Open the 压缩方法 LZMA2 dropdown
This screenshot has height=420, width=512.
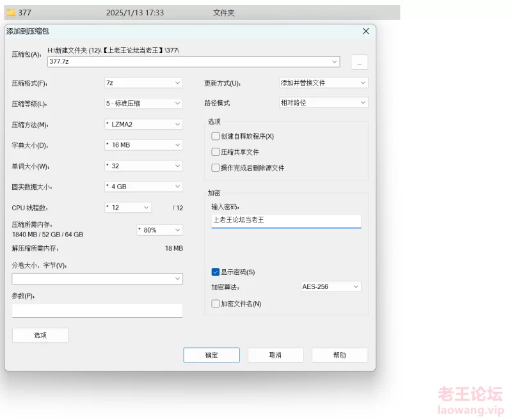pos(143,124)
